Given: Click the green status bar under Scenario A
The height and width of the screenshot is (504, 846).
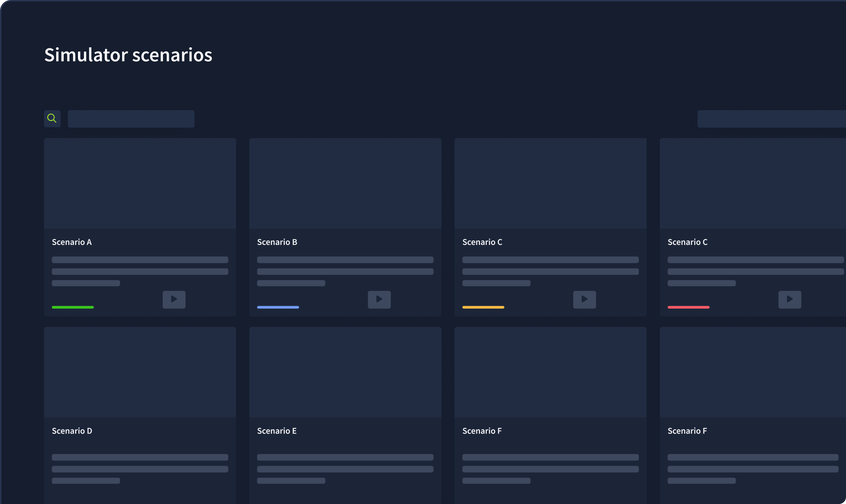Looking at the screenshot, I should point(73,307).
